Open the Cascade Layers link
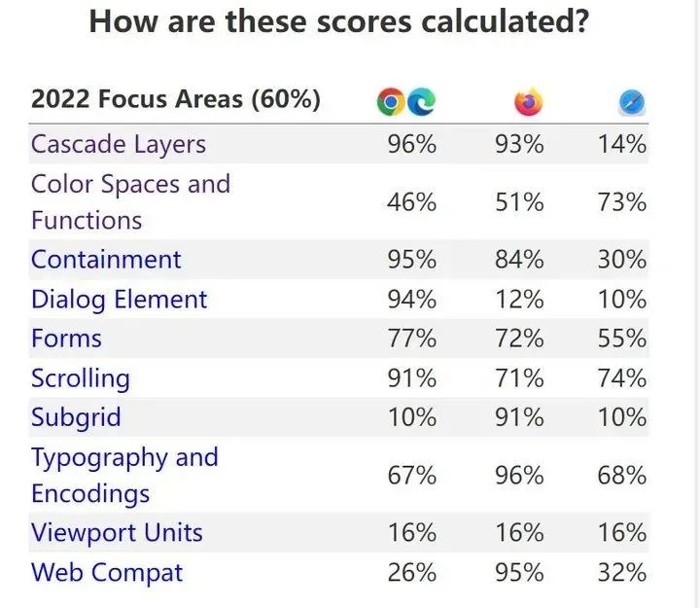Image resolution: width=700 pixels, height=608 pixels. [119, 144]
